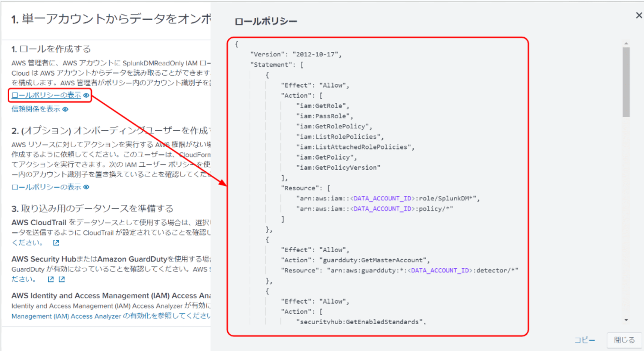Click the AWS Security Hub bold text
This screenshot has height=351, width=644.
[x=44, y=259]
